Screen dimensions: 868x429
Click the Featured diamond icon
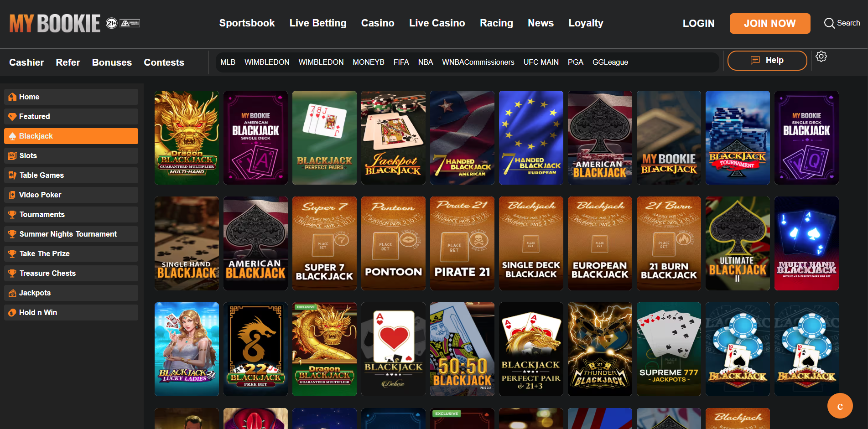tap(12, 117)
